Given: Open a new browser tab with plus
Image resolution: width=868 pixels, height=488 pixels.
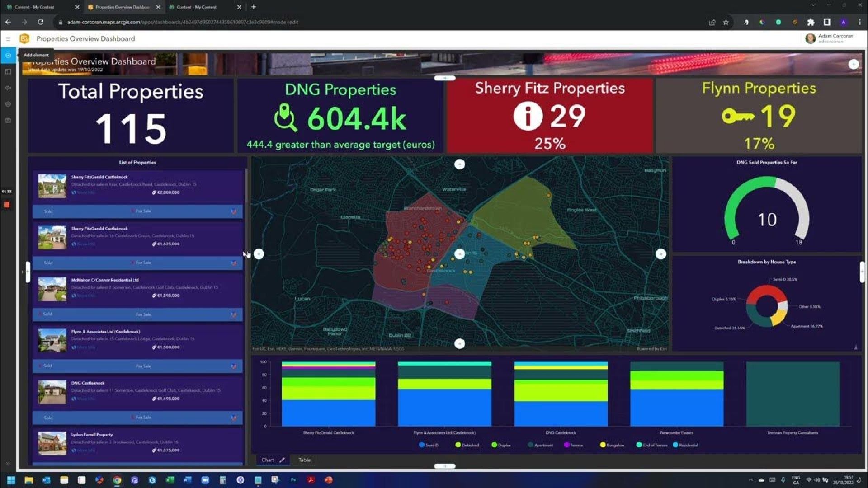Looking at the screenshot, I should click(253, 7).
